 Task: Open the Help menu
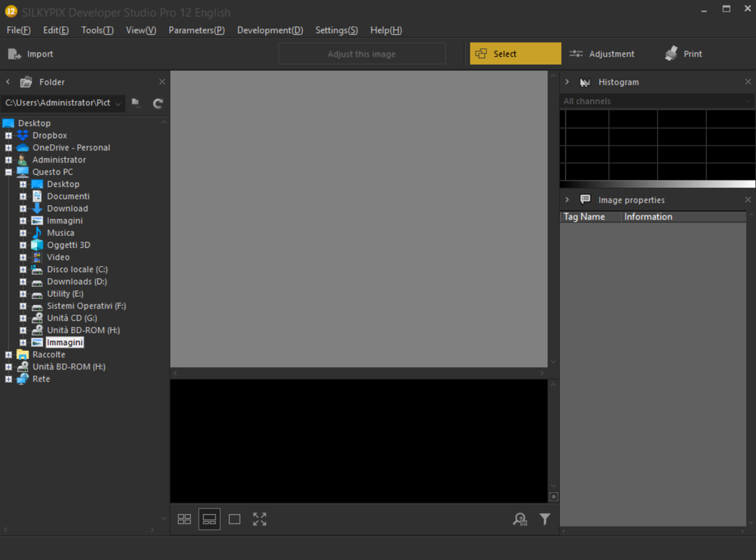(386, 30)
